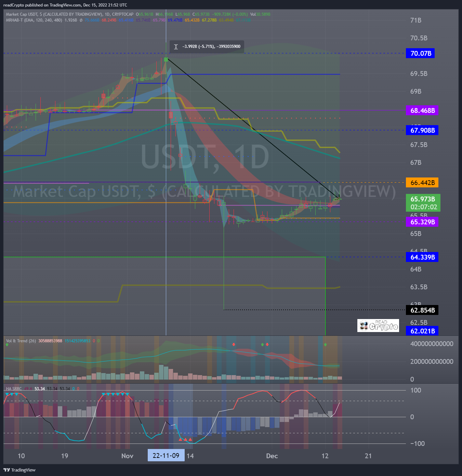Viewport: 462px width, 476px height.
Task: Click the Vol30.589B value in legend
Action: [260, 14]
